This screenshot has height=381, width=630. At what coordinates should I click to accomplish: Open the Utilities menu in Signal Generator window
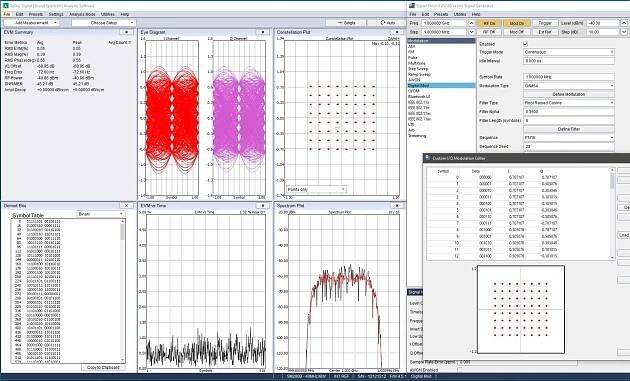[460, 14]
